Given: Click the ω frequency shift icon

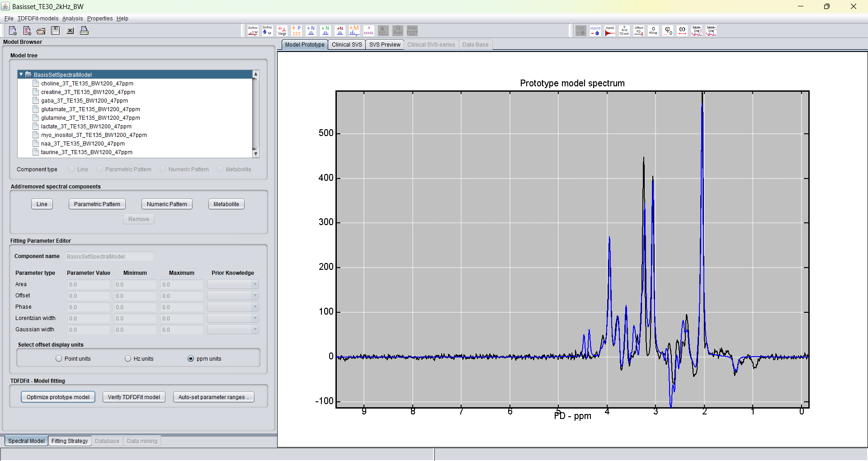Looking at the screenshot, I should tap(682, 31).
